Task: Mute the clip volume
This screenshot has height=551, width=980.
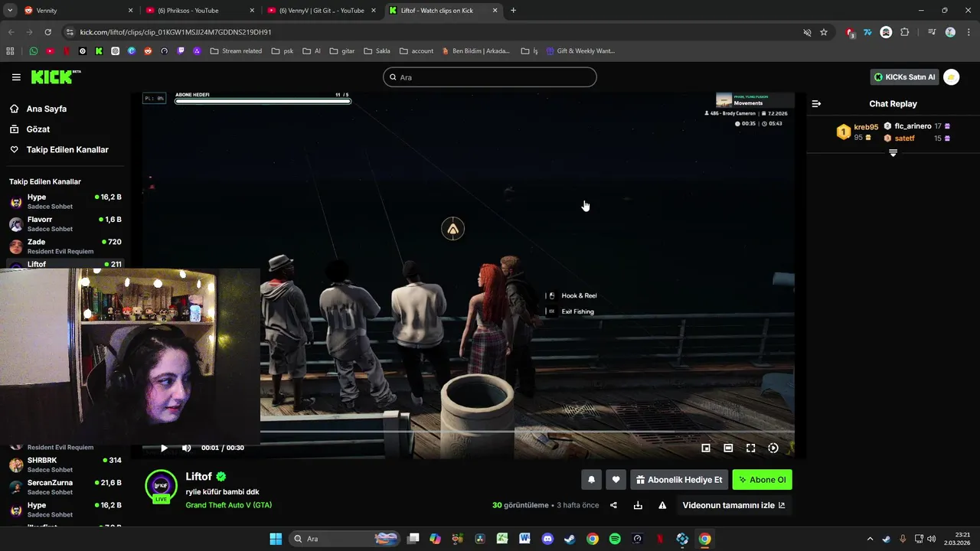Action: click(186, 448)
